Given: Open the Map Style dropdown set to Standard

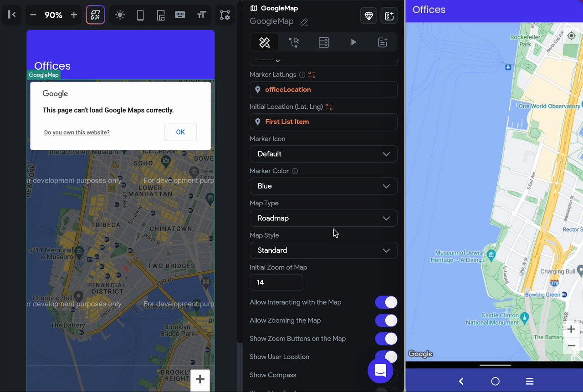Looking at the screenshot, I should coord(323,250).
